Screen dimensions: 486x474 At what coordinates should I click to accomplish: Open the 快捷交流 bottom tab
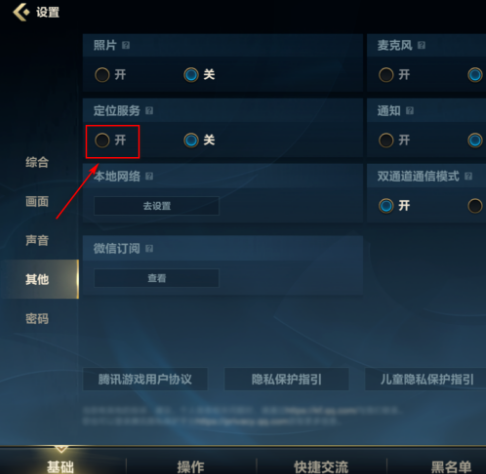[x=321, y=466]
